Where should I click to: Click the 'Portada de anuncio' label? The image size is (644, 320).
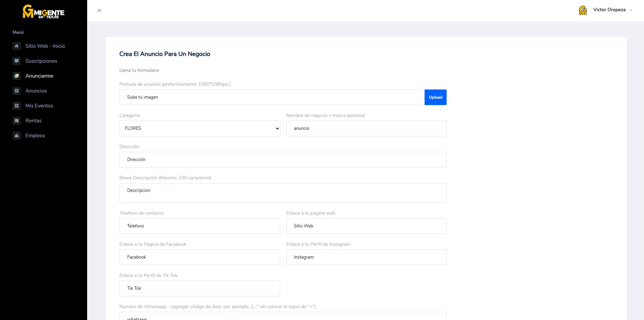click(x=175, y=84)
